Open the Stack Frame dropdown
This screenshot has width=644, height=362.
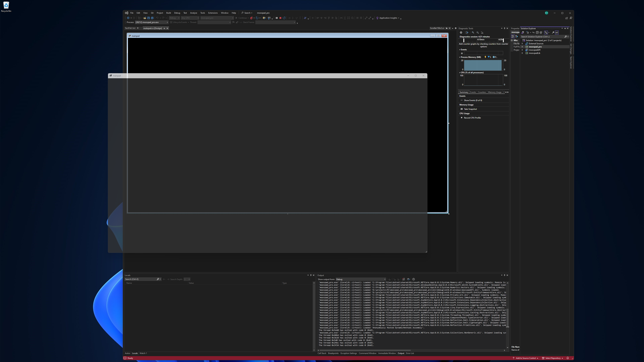(276, 22)
